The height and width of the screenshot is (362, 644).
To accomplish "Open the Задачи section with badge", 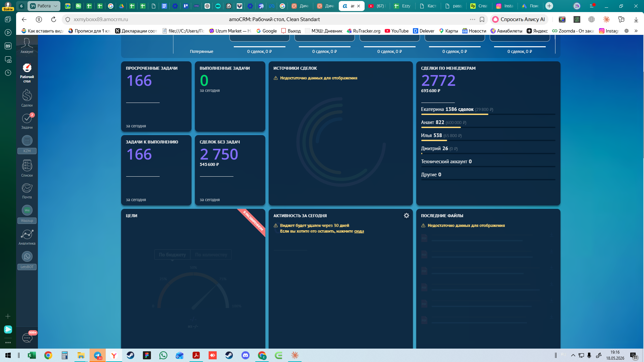I will point(27,121).
